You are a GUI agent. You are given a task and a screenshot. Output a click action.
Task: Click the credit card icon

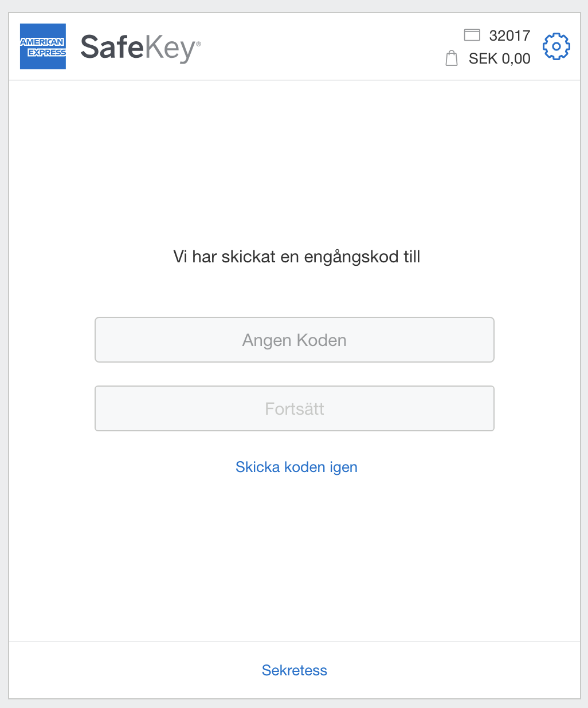click(472, 36)
